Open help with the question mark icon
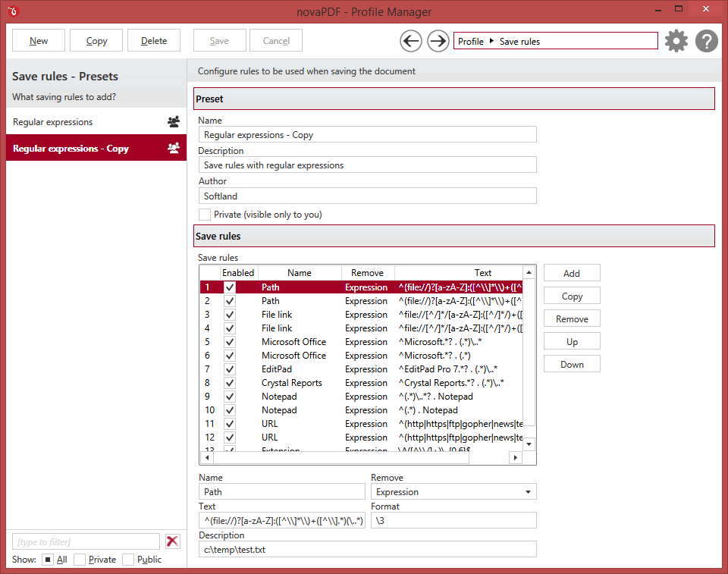 706,41
